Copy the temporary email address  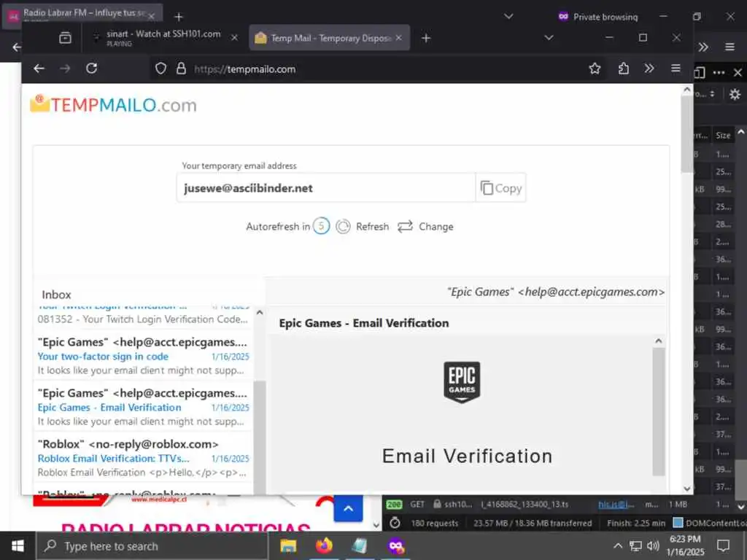click(500, 188)
